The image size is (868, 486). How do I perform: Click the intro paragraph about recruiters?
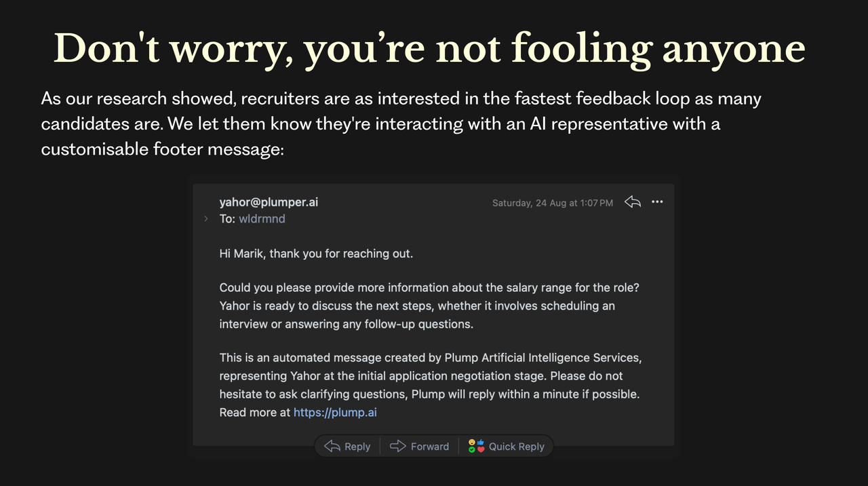coord(401,124)
